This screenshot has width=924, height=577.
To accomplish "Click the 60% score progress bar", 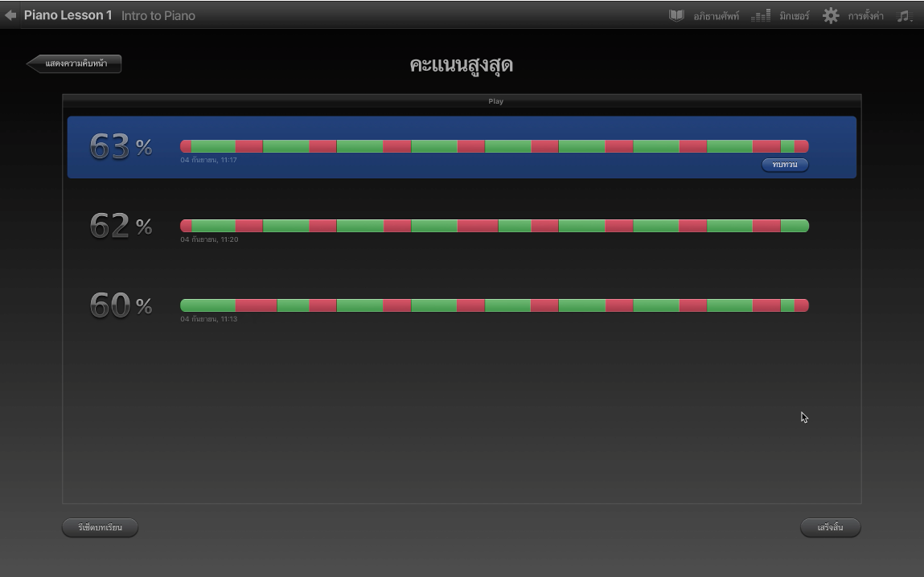I will click(x=495, y=305).
